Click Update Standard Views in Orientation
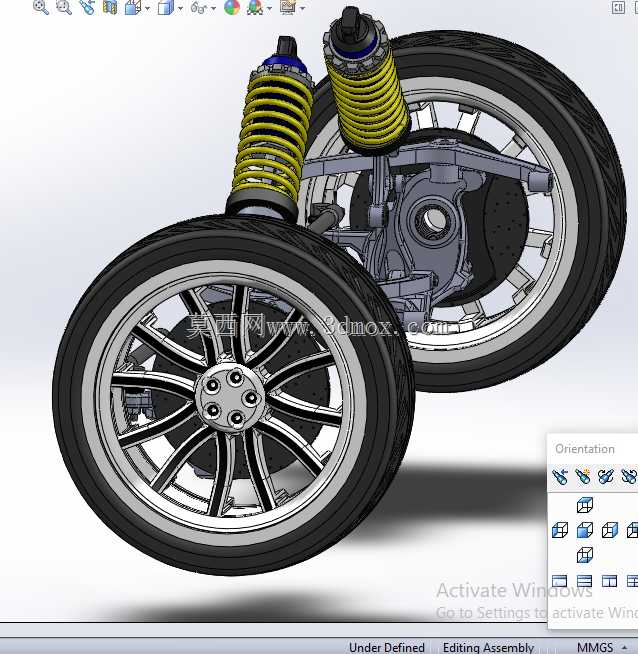The width and height of the screenshot is (638, 654). 605,476
